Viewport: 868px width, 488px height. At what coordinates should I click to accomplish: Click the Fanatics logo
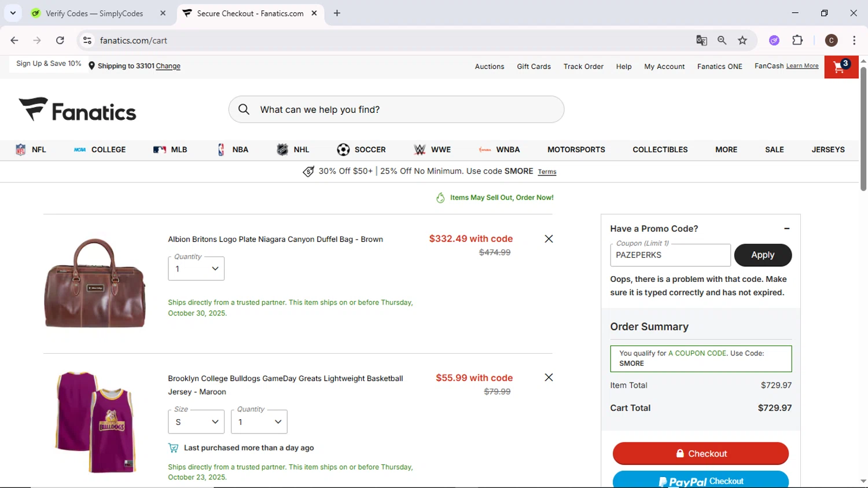click(78, 109)
